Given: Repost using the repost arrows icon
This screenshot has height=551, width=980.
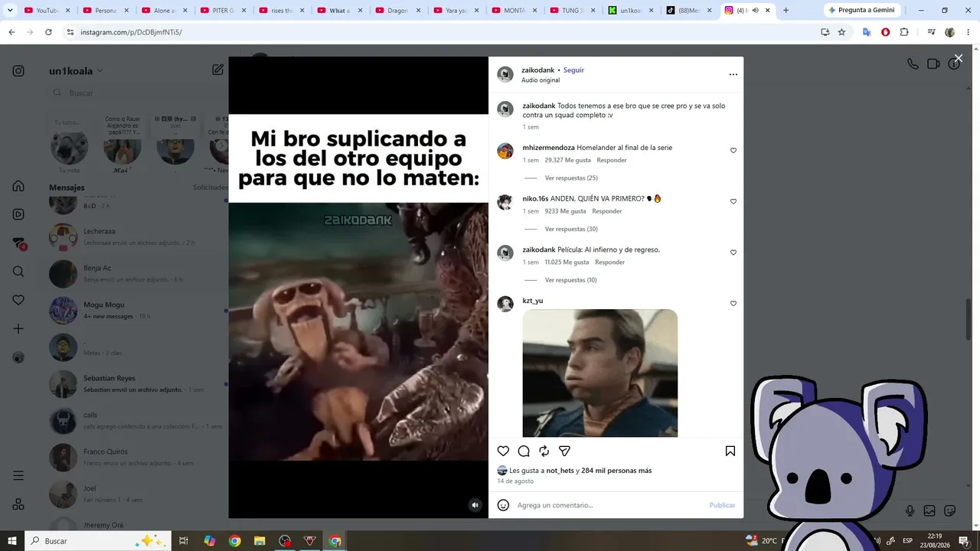Looking at the screenshot, I should pyautogui.click(x=544, y=452).
